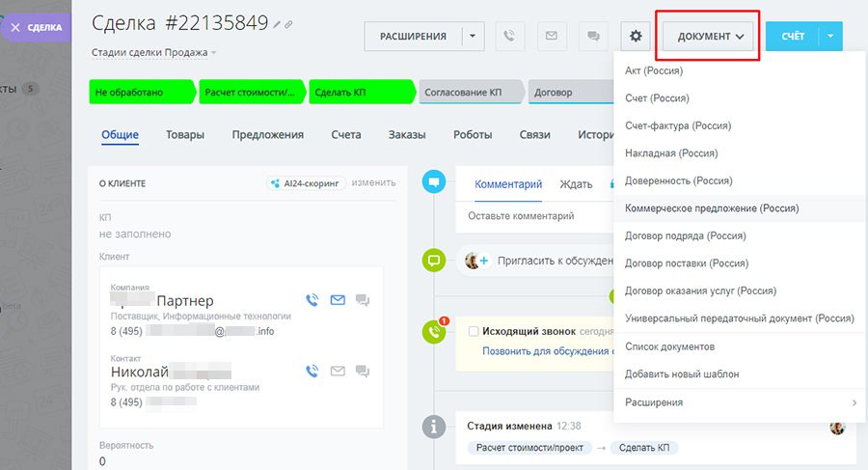Click the green chat timeline icon
Screen dimensions: 868x470
pos(434,260)
